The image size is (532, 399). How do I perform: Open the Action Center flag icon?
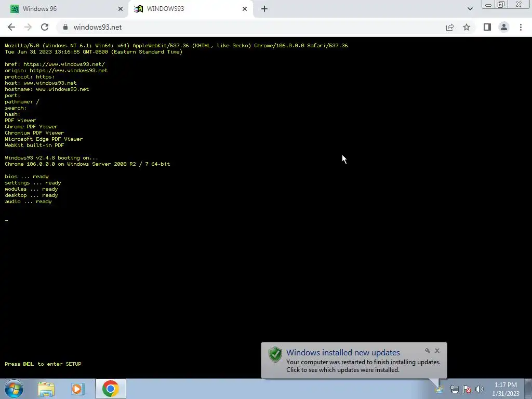tap(467, 389)
